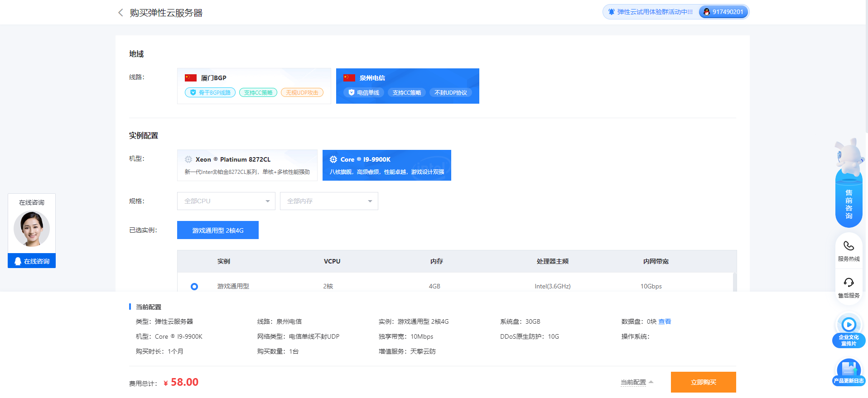Click the instance table vertical scrollbar
This screenshot has width=868, height=398.
point(734,282)
